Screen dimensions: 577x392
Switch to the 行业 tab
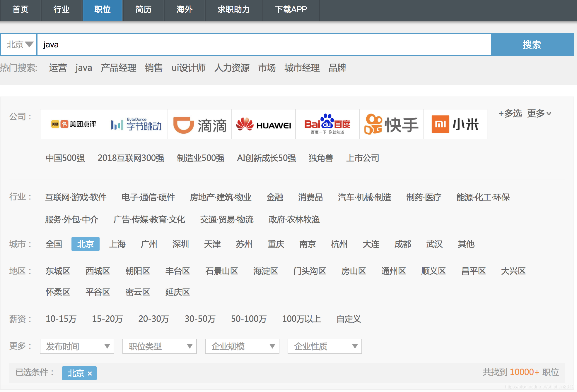pos(62,10)
